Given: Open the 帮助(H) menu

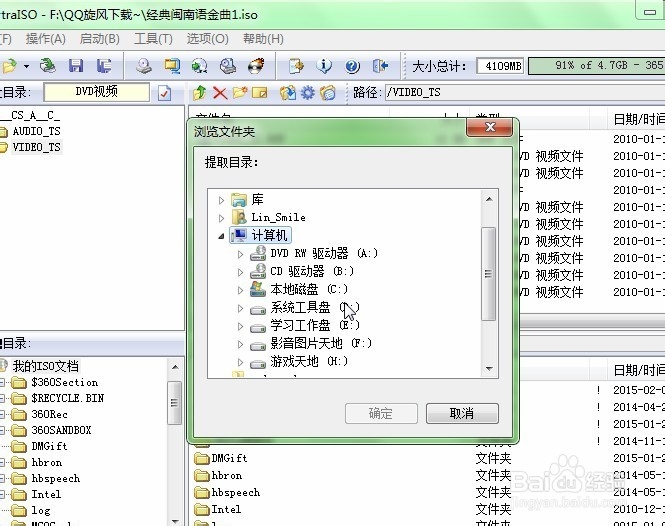Looking at the screenshot, I should [263, 39].
